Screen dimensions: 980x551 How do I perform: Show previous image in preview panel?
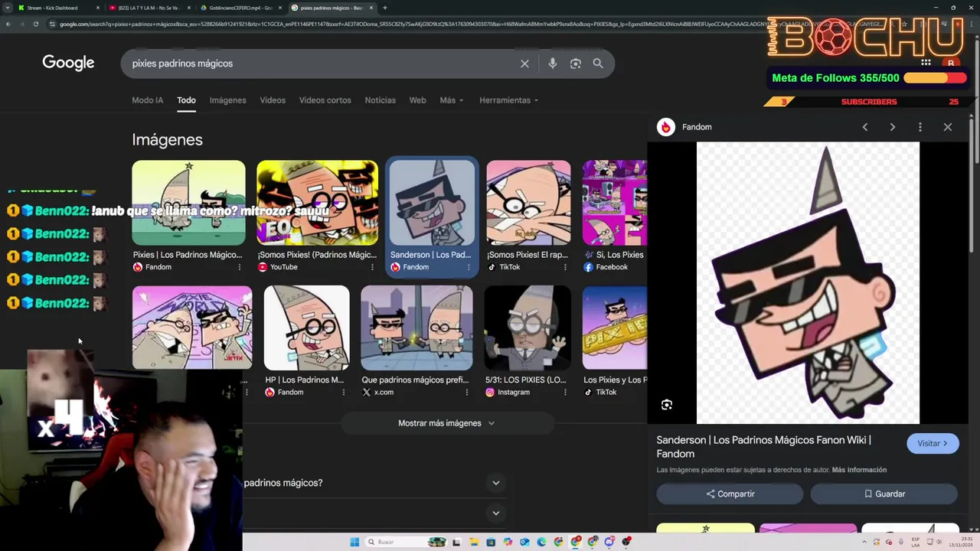point(865,127)
